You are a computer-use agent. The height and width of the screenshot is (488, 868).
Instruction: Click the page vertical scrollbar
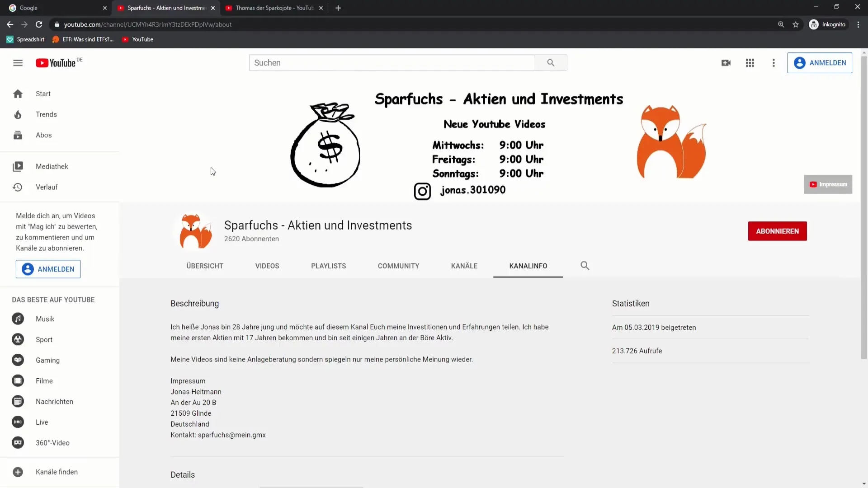tap(864, 208)
